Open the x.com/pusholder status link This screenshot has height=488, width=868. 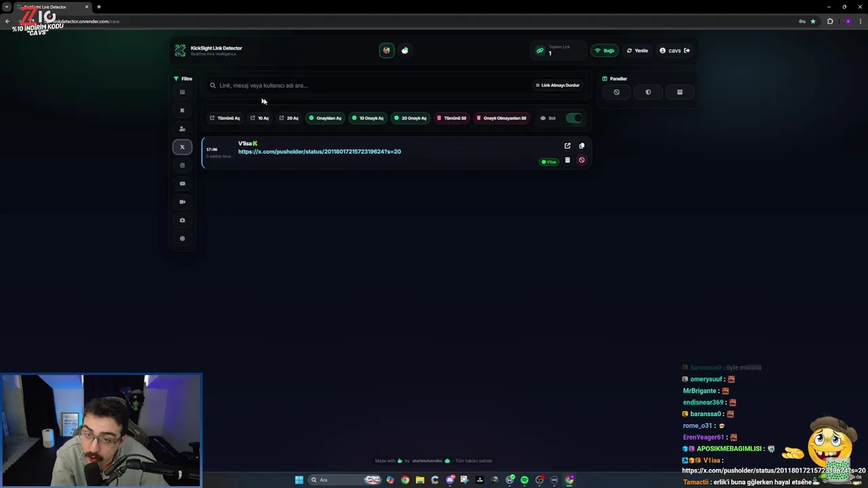click(x=319, y=152)
